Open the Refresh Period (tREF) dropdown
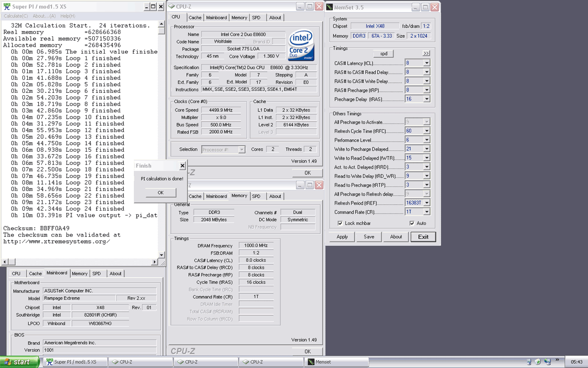This screenshot has height=368, width=588. point(426,203)
